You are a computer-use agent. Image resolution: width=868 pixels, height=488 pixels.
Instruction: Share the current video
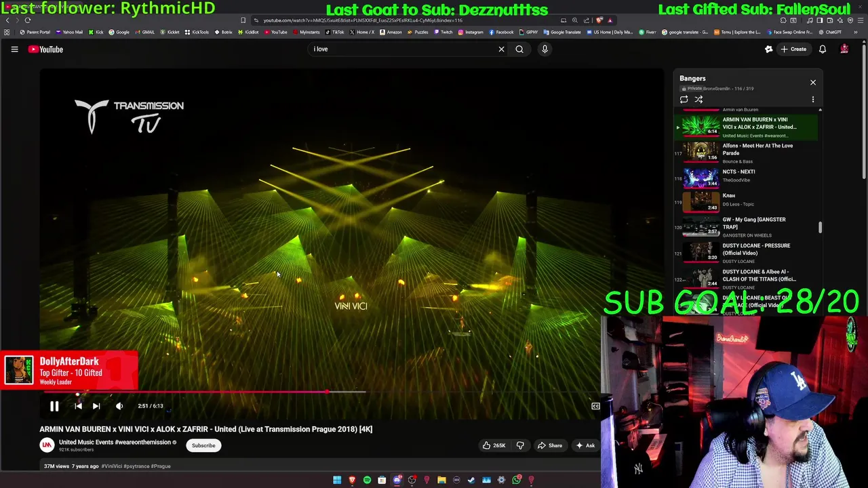tap(550, 445)
